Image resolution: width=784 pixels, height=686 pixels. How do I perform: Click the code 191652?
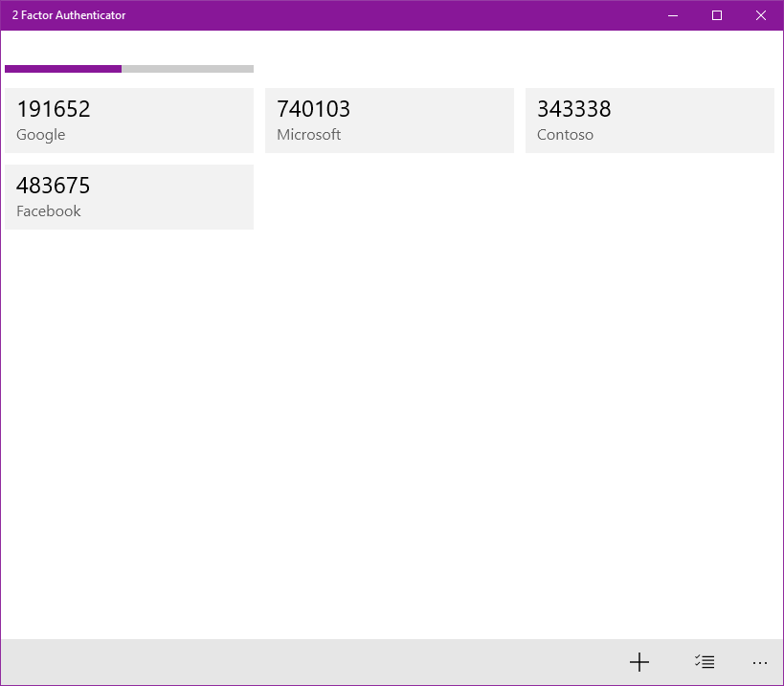(53, 109)
